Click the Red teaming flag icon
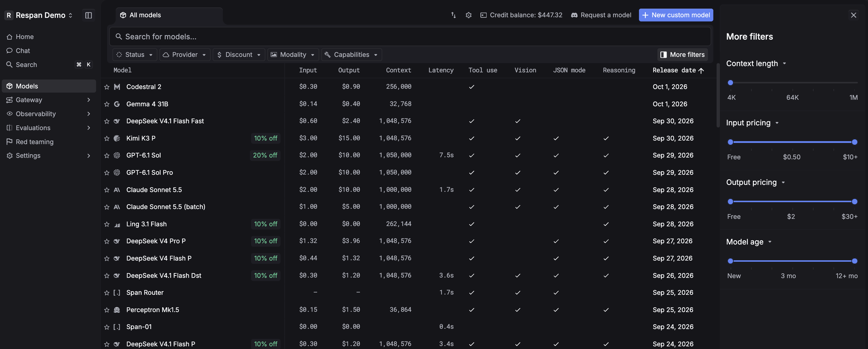 (10, 142)
